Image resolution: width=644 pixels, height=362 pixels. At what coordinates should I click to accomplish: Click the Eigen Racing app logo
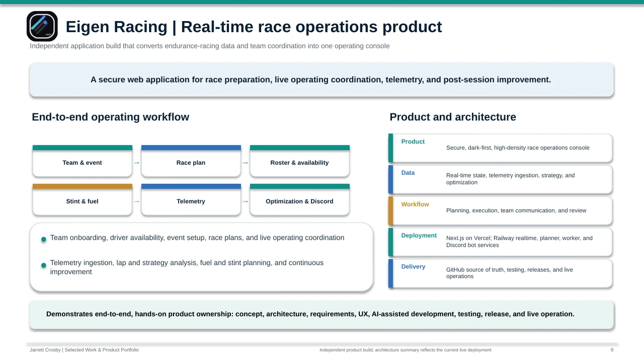(x=42, y=26)
